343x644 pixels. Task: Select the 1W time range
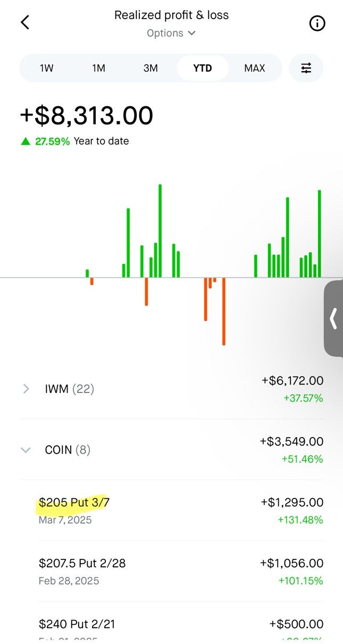coord(47,68)
